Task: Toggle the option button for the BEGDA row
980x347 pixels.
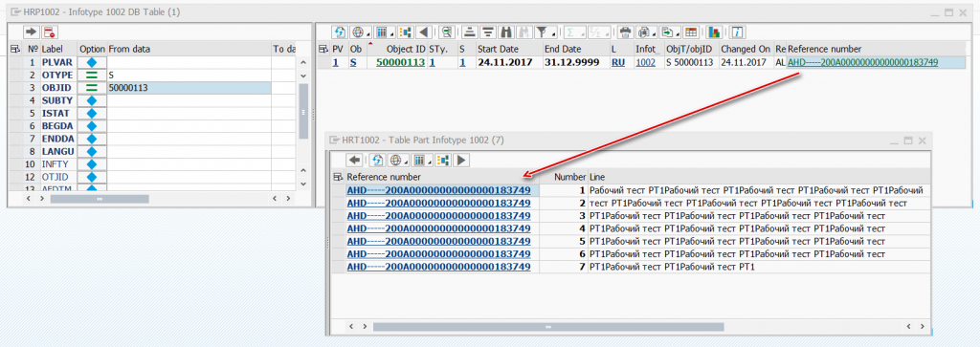Action: point(92,126)
